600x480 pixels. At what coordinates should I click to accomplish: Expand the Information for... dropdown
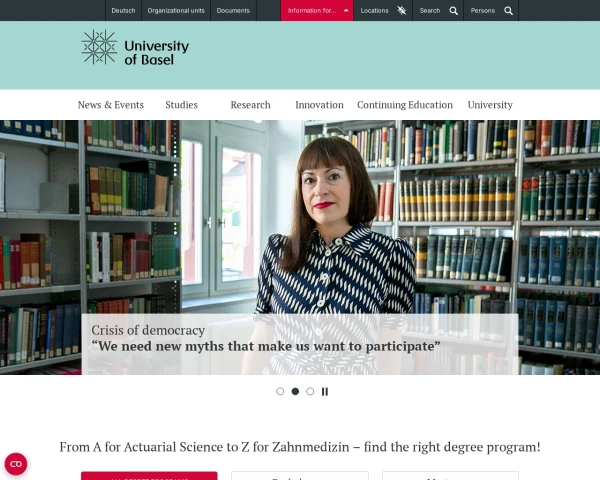[x=317, y=10]
